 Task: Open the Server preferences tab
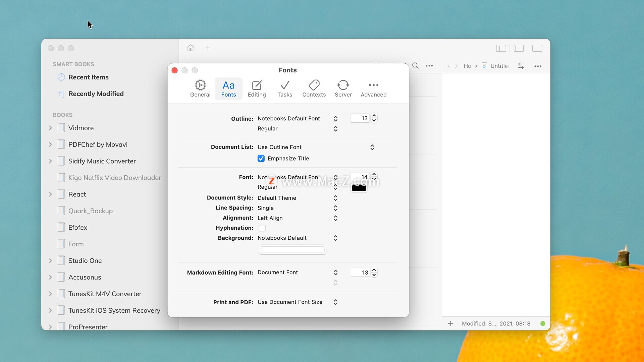point(343,89)
